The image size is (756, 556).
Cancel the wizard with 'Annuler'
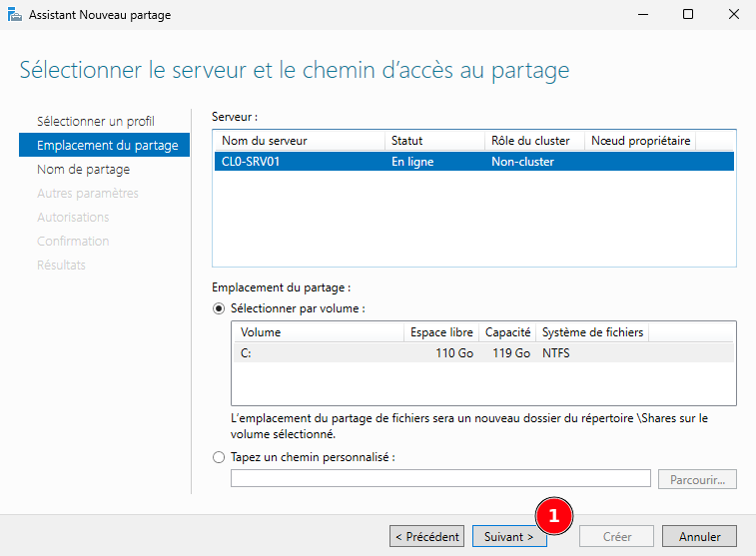point(700,536)
